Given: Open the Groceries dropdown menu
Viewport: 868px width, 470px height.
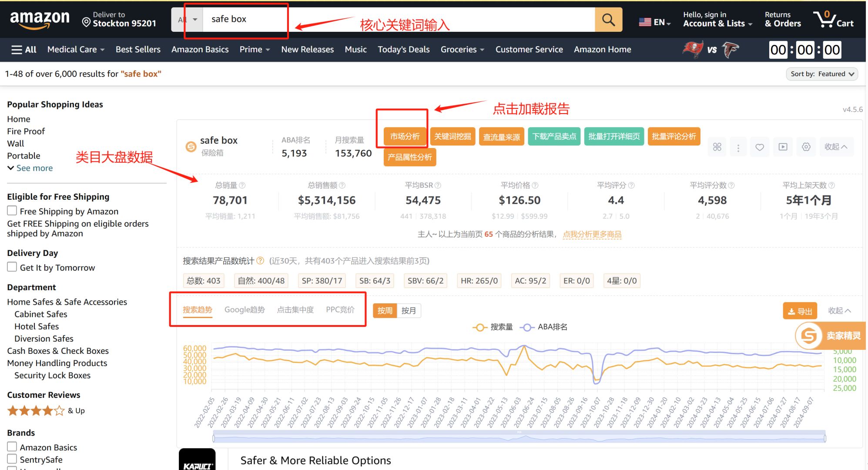Looking at the screenshot, I should 462,50.
